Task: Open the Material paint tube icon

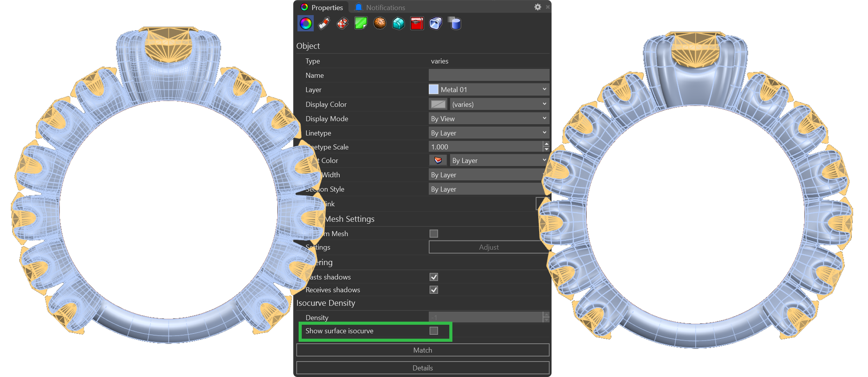Action: (324, 24)
